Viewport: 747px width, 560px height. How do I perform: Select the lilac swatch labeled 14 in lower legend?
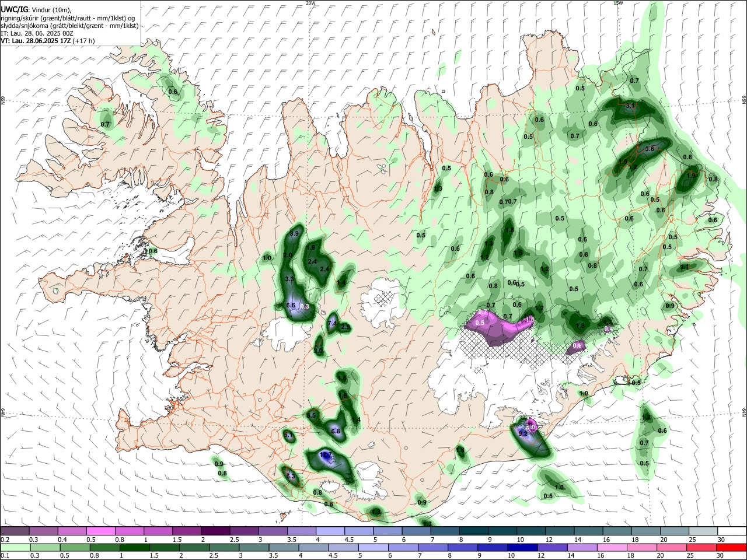pos(582,548)
